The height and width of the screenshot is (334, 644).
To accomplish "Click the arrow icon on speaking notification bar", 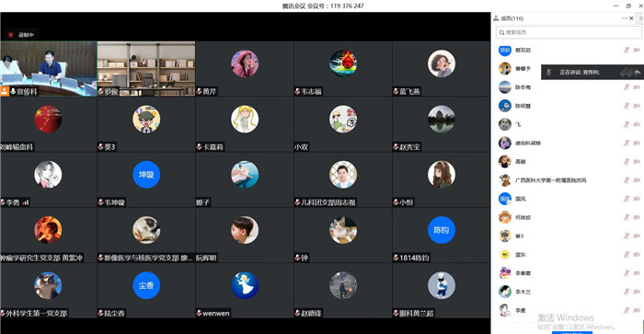I will coord(637,73).
